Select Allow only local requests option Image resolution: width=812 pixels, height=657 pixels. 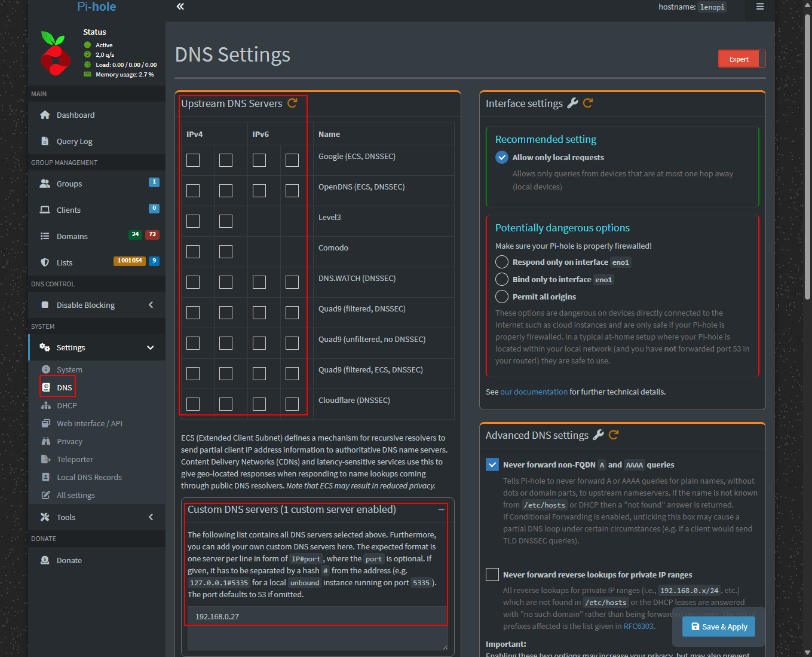point(502,157)
